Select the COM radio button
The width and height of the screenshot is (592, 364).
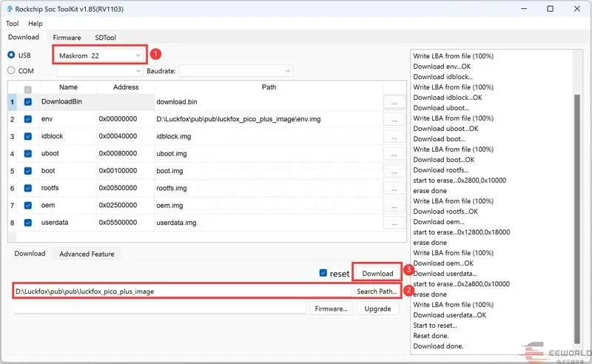point(11,70)
